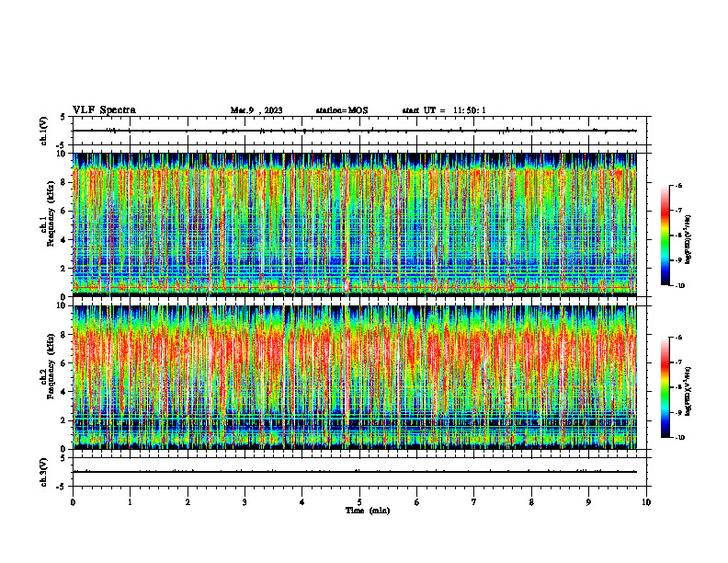The height and width of the screenshot is (563, 728).
Task: Click the 'Time (min)' axis title
Action: [368, 511]
